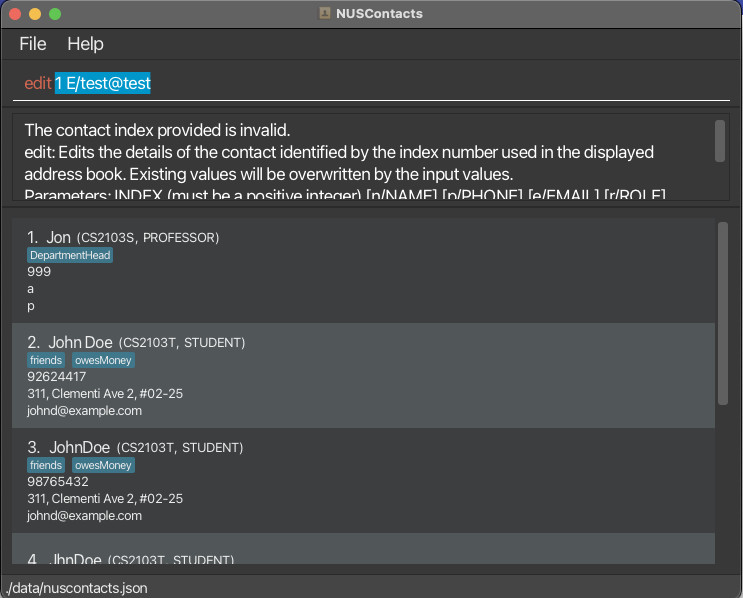Maximize the NUSContacts window with green button
The image size is (743, 598).
[x=55, y=14]
